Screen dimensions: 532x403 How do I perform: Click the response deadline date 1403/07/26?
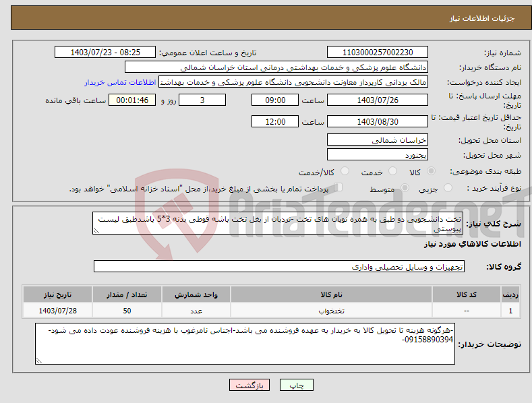(x=378, y=100)
